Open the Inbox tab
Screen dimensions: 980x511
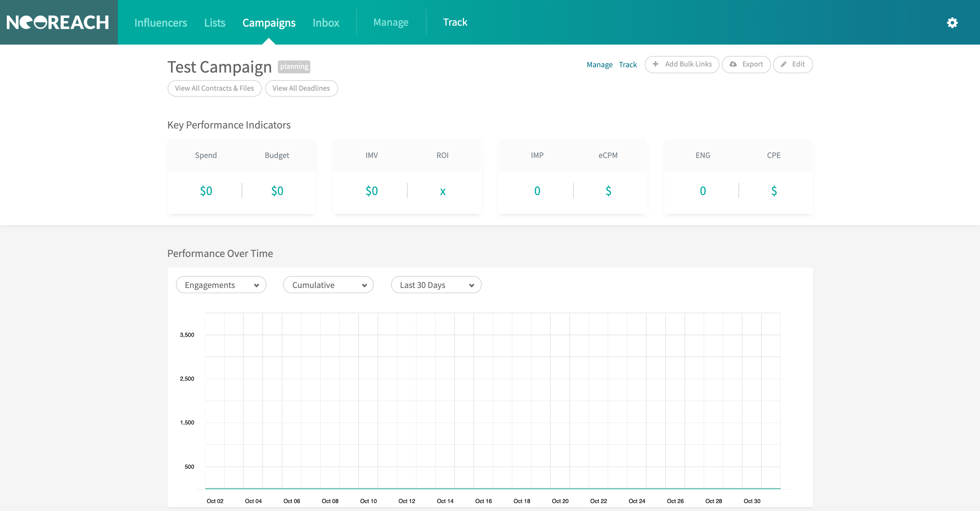pyautogui.click(x=326, y=22)
